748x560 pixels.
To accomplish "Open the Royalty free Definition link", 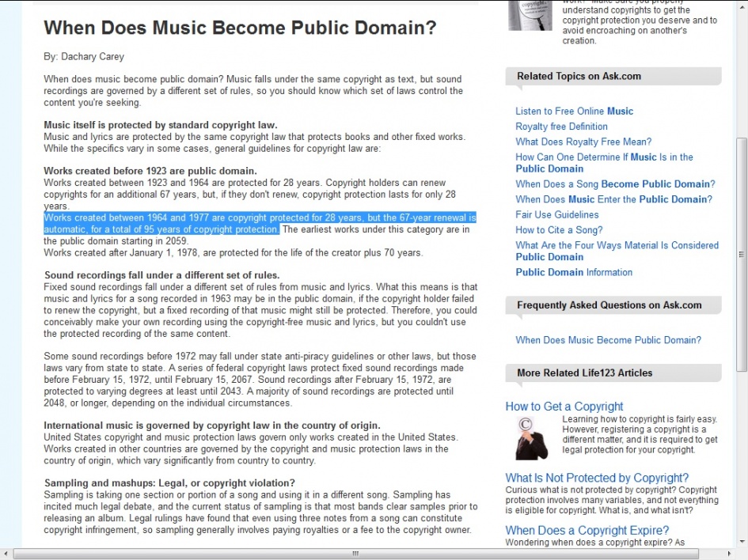I will 561,127.
